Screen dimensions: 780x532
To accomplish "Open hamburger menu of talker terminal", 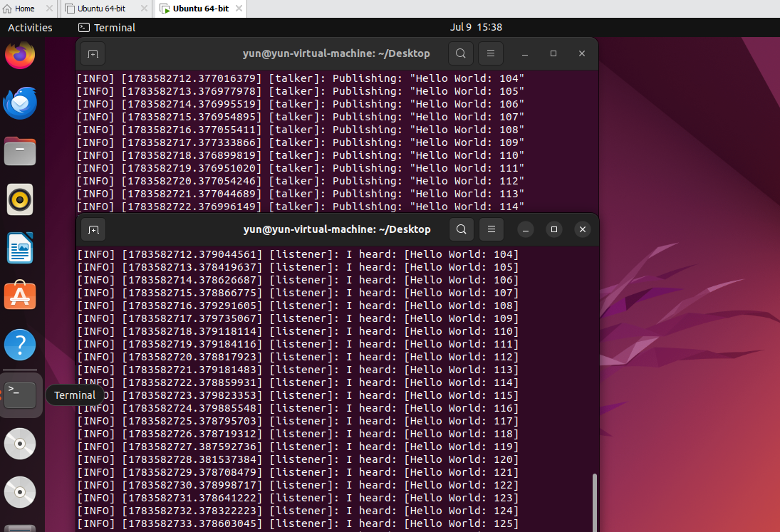I will click(491, 53).
